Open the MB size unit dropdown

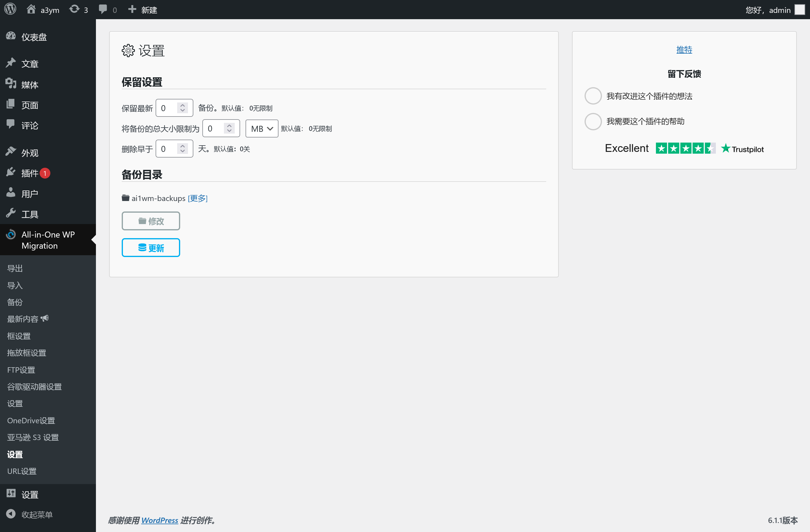click(262, 129)
